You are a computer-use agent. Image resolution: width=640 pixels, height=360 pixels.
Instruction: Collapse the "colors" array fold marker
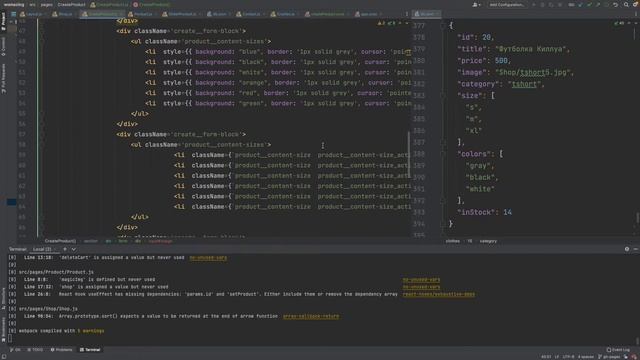[x=443, y=154]
